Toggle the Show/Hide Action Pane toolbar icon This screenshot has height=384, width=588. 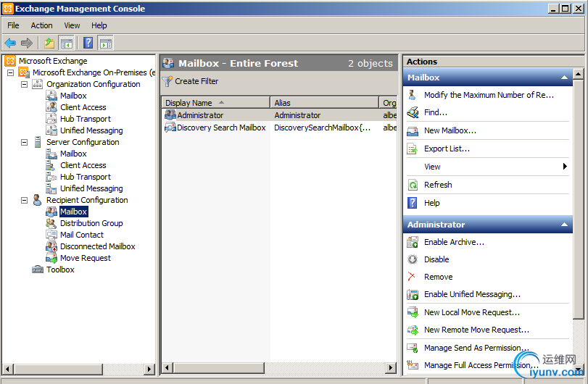tap(106, 43)
